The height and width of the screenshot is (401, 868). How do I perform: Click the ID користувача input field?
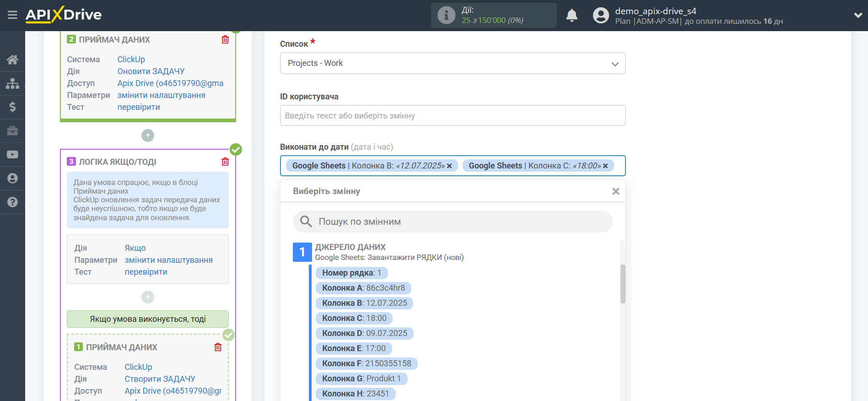(x=453, y=115)
